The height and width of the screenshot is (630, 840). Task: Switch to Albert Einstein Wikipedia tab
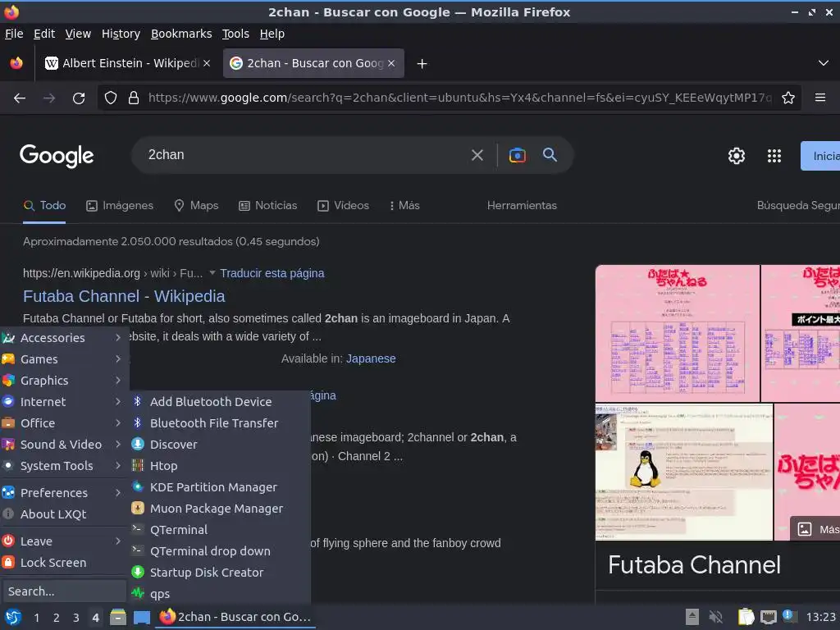(x=126, y=64)
